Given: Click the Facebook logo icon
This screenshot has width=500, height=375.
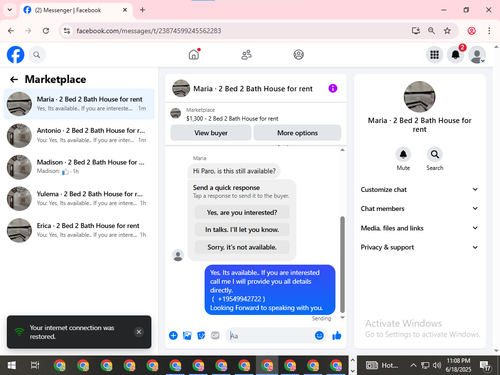Looking at the screenshot, I should pyautogui.click(x=15, y=55).
